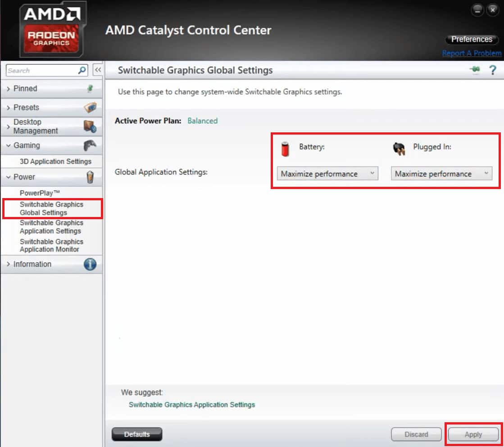Open the PowerPlay page

pyautogui.click(x=40, y=193)
